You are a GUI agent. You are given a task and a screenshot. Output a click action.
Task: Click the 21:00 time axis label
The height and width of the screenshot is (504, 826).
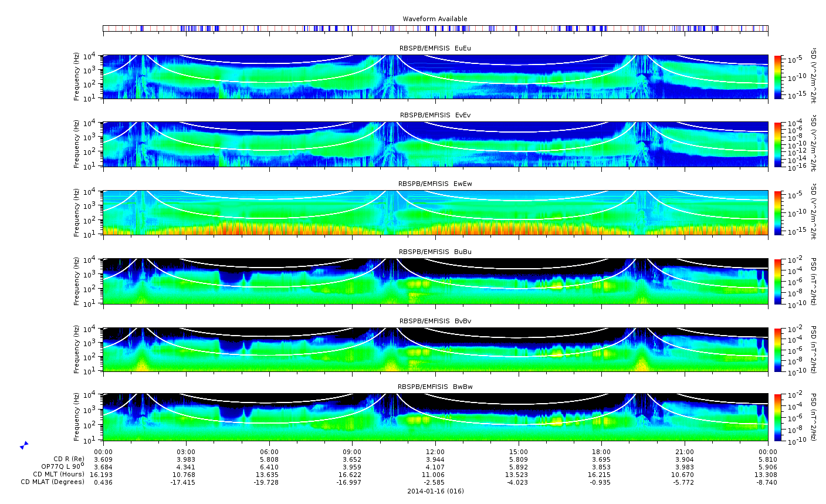685,451
